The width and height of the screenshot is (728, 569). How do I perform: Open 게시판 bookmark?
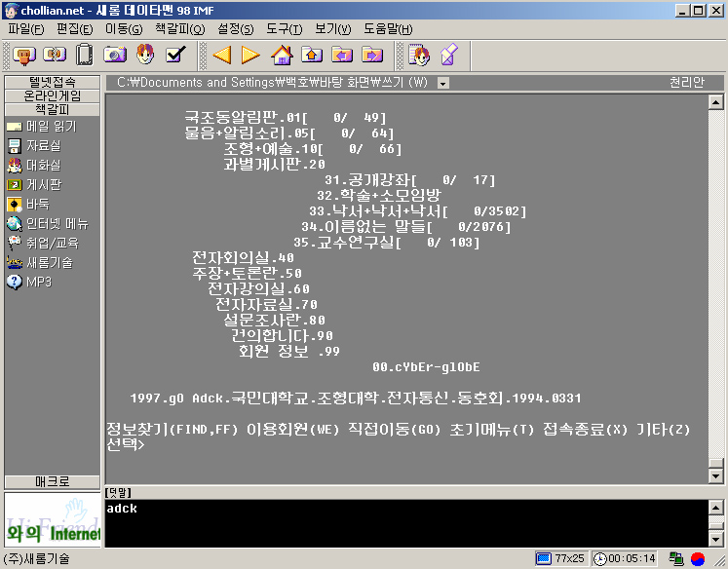click(34, 185)
